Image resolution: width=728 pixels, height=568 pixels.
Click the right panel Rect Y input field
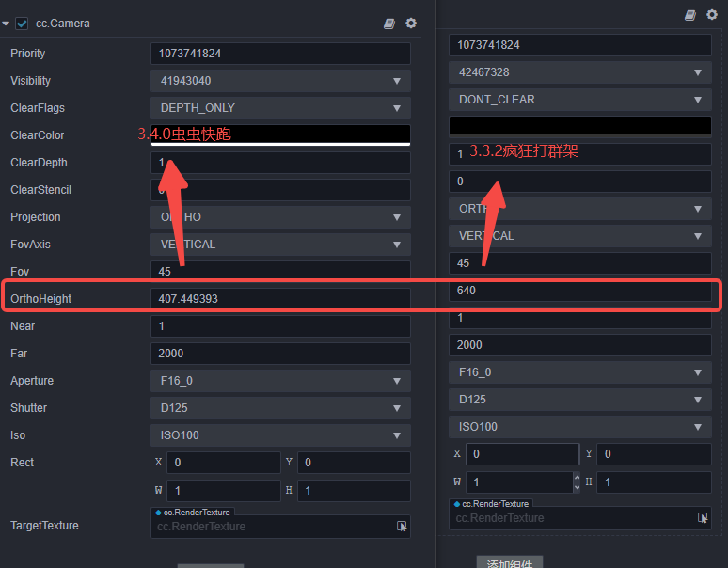coord(655,454)
